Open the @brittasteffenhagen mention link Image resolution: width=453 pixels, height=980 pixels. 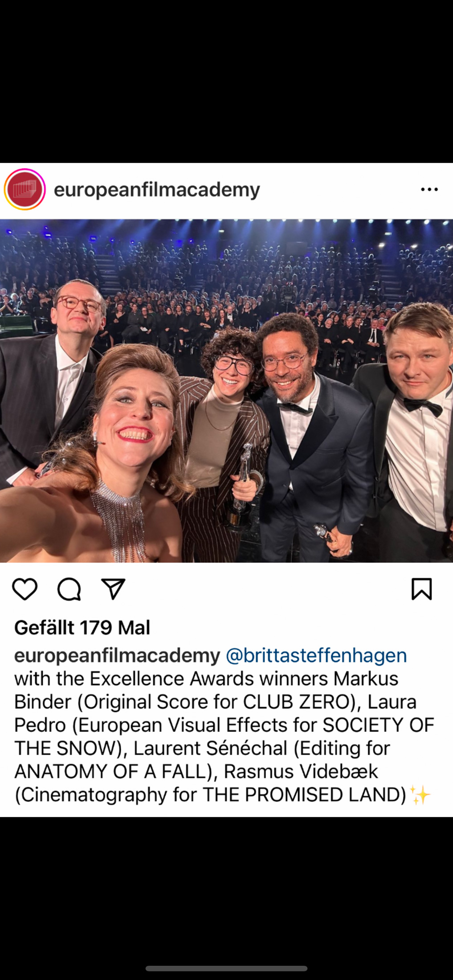(x=316, y=656)
